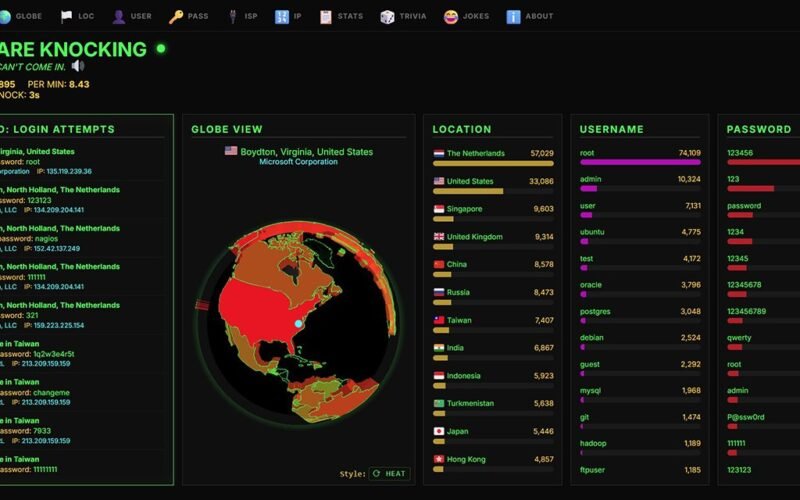Go to the ISP section
Screen dimensions: 800x500
click(x=241, y=16)
